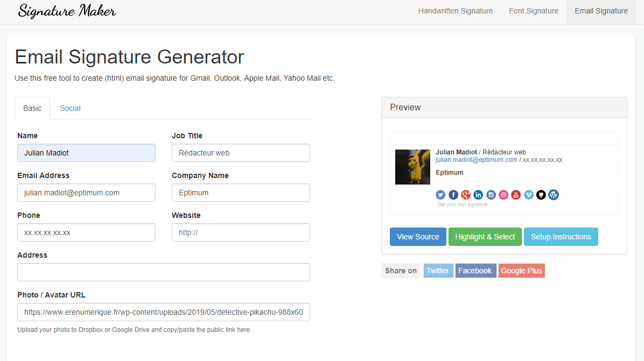Viewport: 644px width, 361px height.
Task: Focus the Job Title input field
Action: (x=241, y=153)
